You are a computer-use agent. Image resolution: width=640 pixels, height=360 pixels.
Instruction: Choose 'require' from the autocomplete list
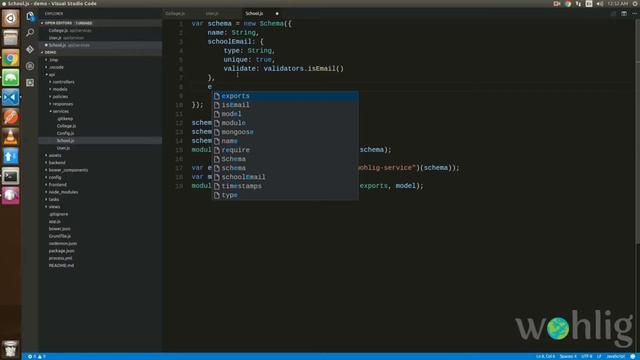(x=285, y=150)
